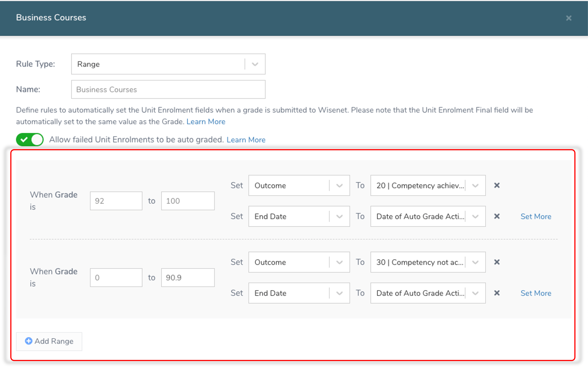Open End Date dropdown in 92 to 100 range
Image resolution: width=588 pixels, height=367 pixels.
coord(299,216)
